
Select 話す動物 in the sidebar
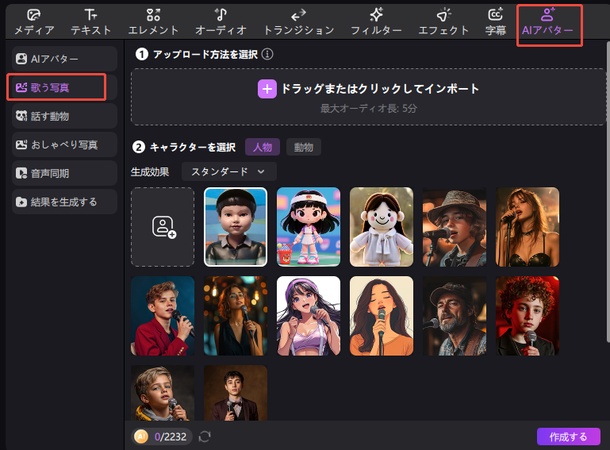pyautogui.click(x=65, y=116)
